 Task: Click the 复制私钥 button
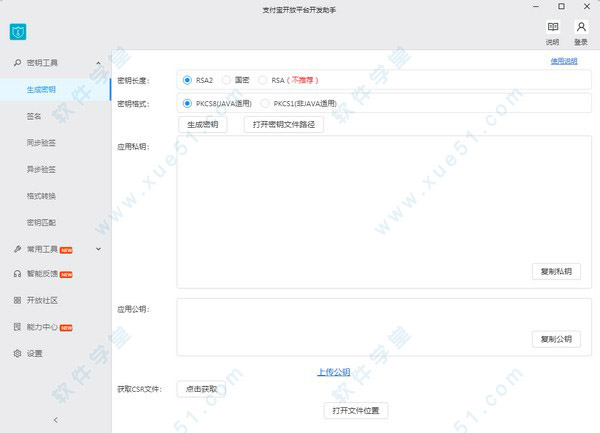click(556, 272)
